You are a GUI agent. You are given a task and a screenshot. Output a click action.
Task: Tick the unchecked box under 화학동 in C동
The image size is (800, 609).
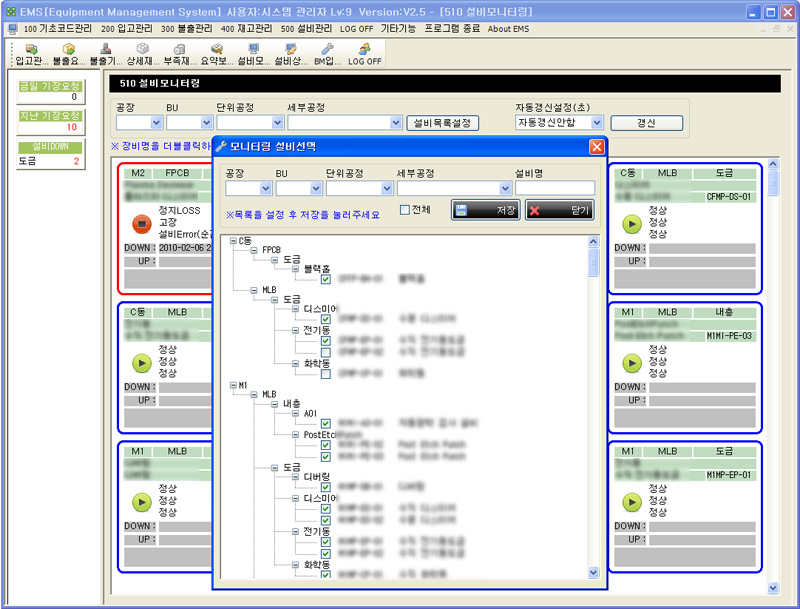click(326, 374)
